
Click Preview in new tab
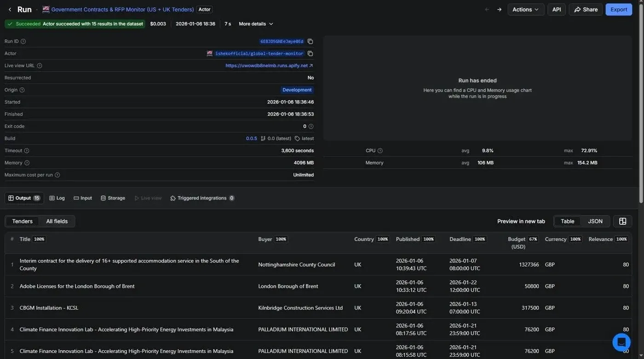tap(521, 221)
